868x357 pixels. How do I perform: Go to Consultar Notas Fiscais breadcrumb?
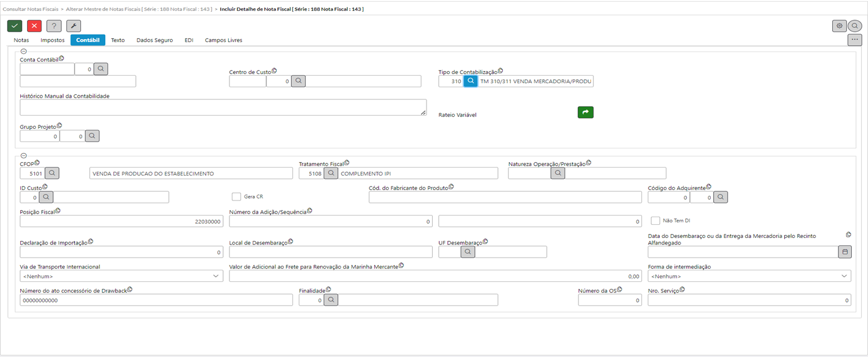29,9
